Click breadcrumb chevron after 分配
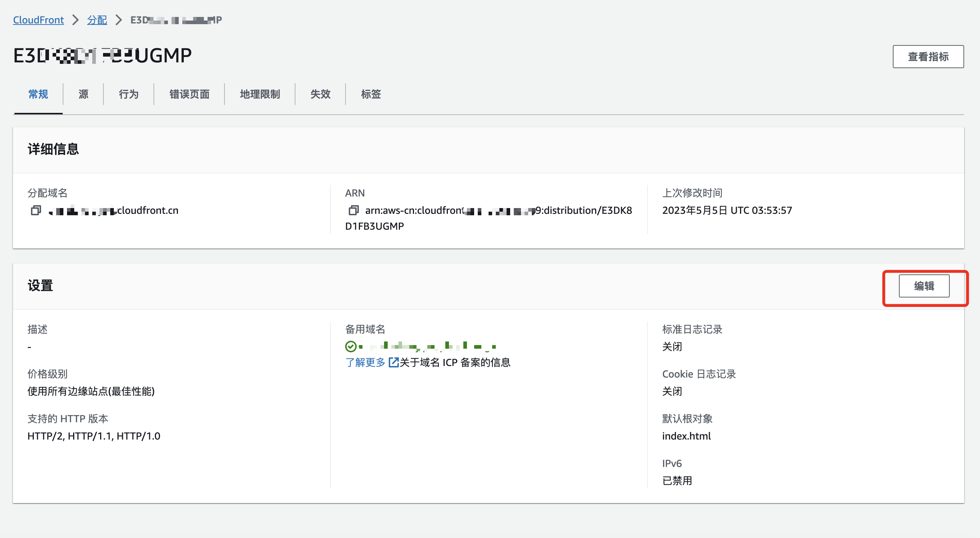 pos(119,20)
